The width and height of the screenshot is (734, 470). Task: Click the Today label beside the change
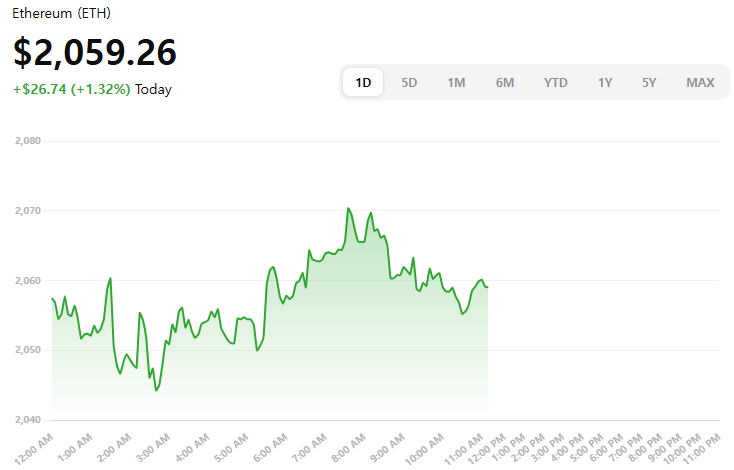click(153, 89)
